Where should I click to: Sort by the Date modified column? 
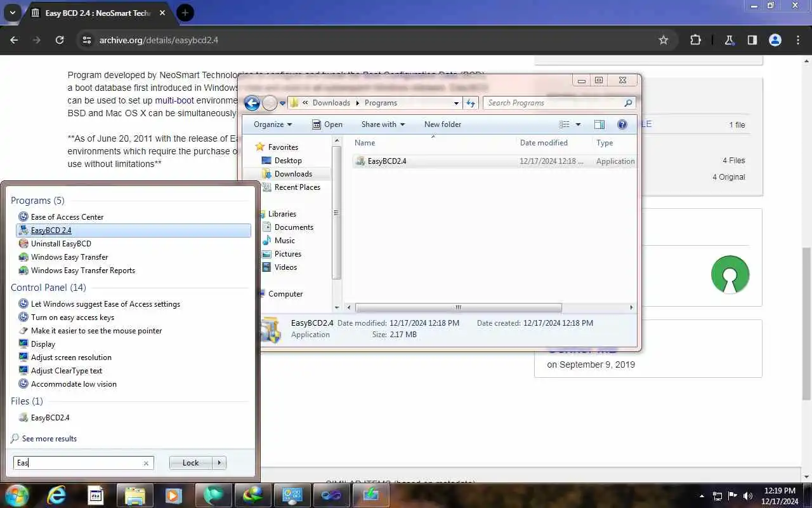[x=554, y=143]
